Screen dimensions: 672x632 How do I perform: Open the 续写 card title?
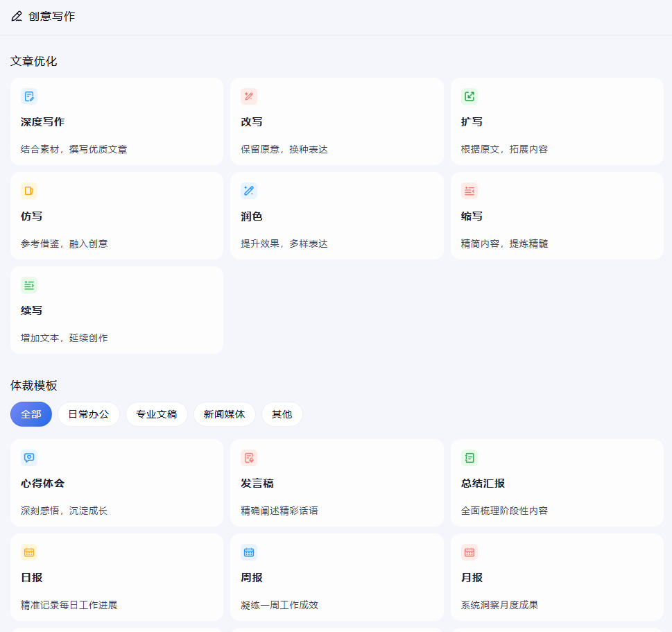(32, 311)
